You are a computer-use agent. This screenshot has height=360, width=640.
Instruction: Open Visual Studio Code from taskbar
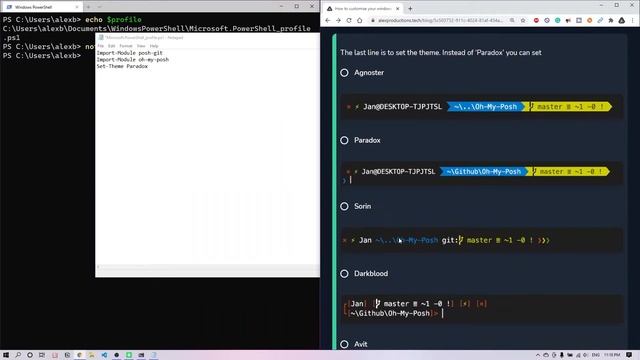click(104, 355)
